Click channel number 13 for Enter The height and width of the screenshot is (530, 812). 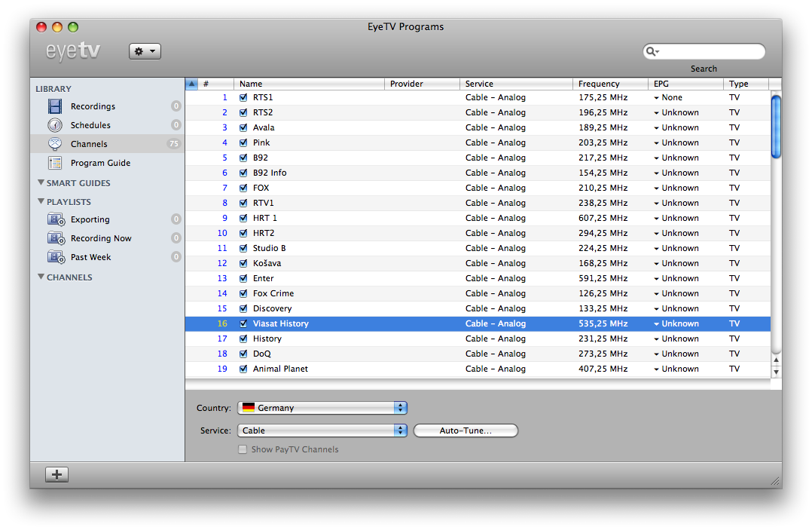222,278
